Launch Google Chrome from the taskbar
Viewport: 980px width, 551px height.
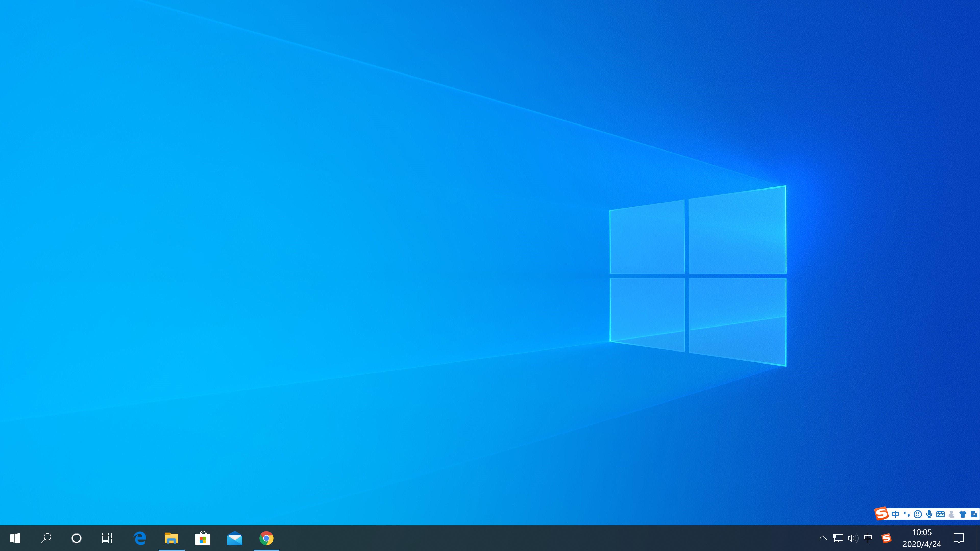coord(266,538)
